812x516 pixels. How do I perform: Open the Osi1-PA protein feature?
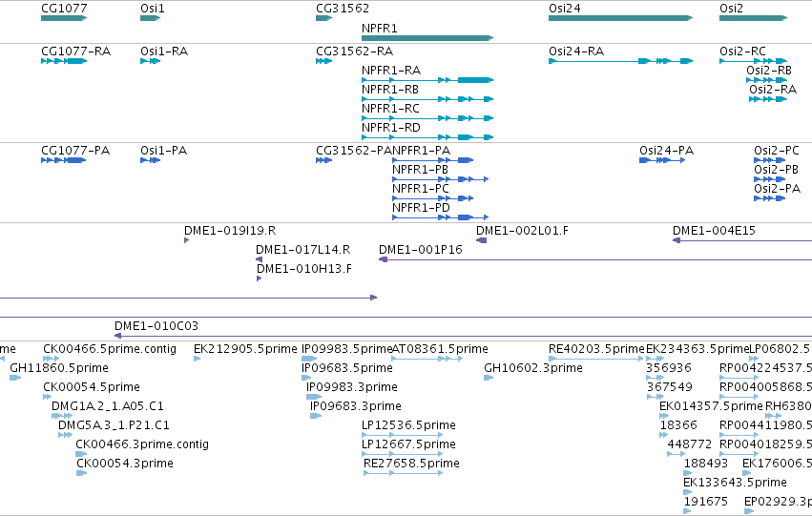pyautogui.click(x=164, y=151)
